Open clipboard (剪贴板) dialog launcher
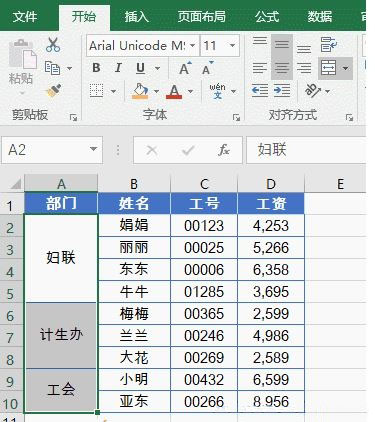This screenshot has width=375, height=422. (x=73, y=117)
